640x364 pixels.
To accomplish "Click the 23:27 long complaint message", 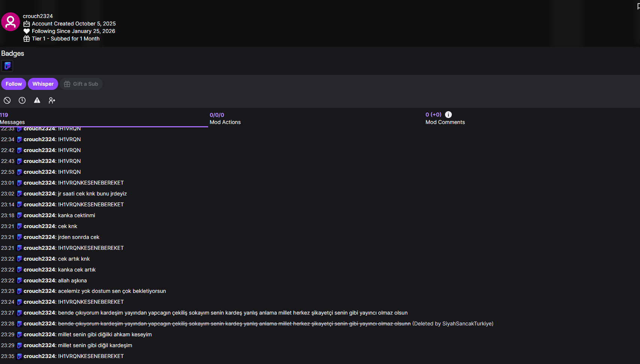I will coord(233,313).
